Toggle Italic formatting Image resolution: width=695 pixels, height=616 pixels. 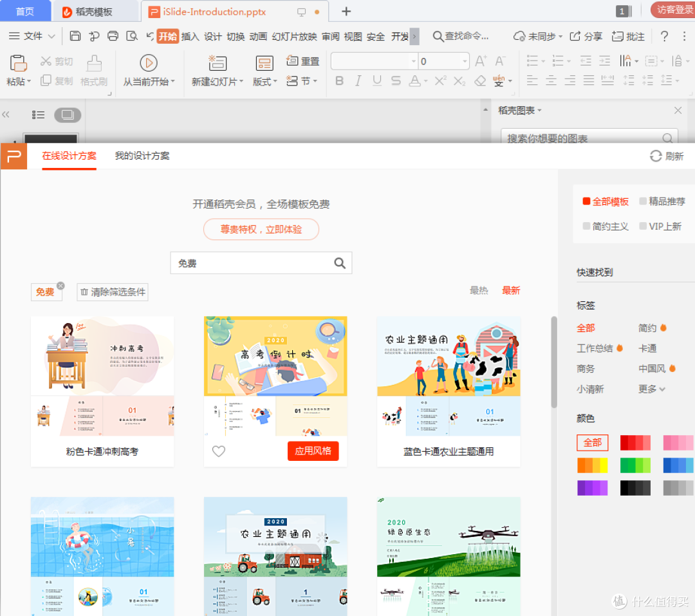pyautogui.click(x=358, y=80)
